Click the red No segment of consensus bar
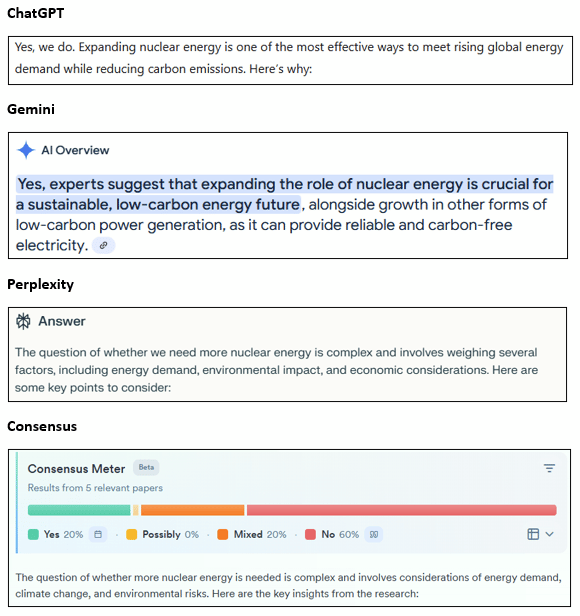 click(x=402, y=510)
